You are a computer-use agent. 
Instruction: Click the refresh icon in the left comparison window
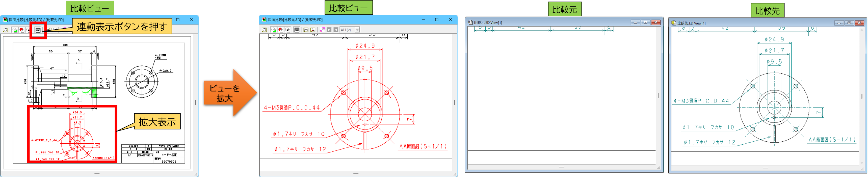tap(5, 30)
